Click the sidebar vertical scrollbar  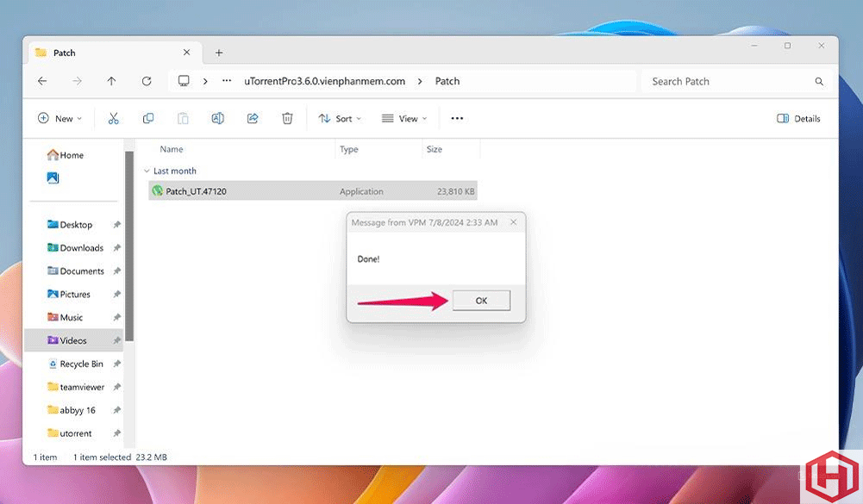[129, 246]
